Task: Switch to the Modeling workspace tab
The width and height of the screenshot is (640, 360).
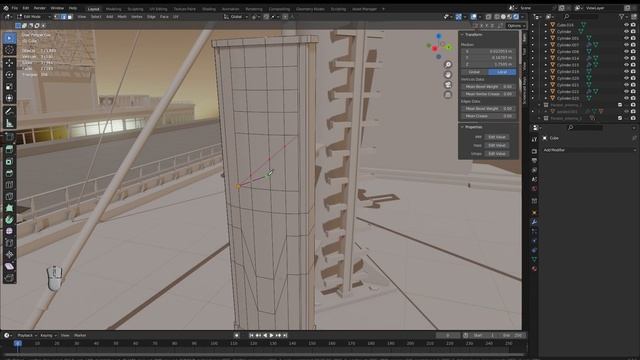Action: click(x=113, y=9)
